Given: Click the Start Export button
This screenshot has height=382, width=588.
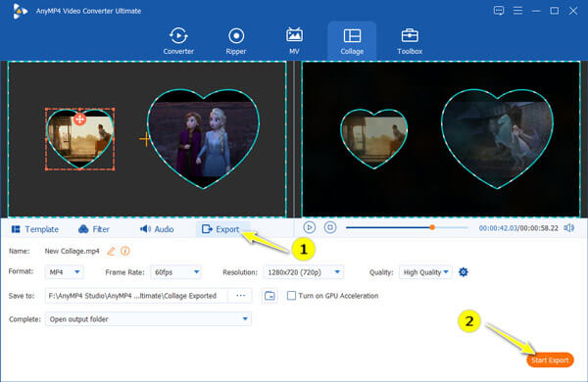Looking at the screenshot, I should [x=550, y=359].
